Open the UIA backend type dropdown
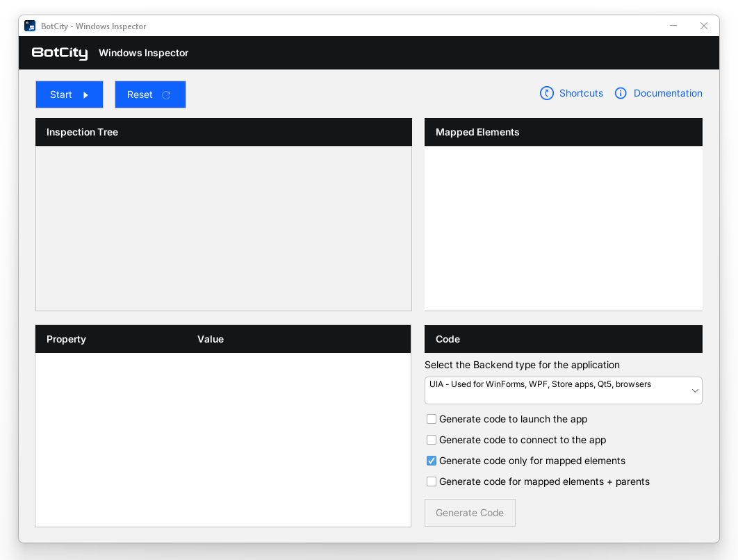Viewport: 738px width, 560px height. point(563,390)
